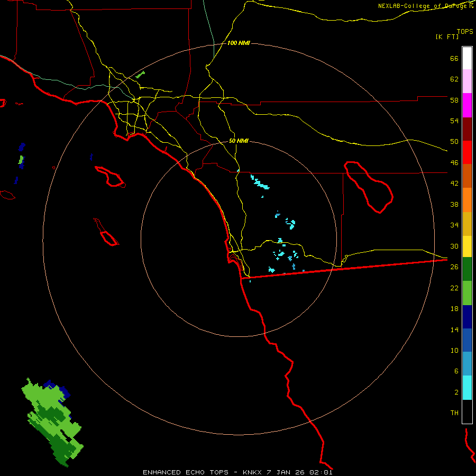Click the 66 legend value

coord(454,58)
